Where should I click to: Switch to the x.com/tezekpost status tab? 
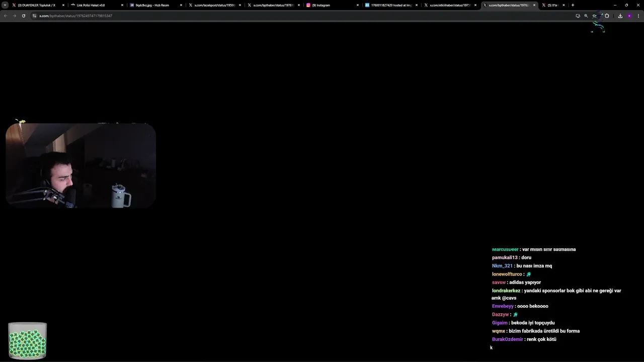(x=215, y=5)
